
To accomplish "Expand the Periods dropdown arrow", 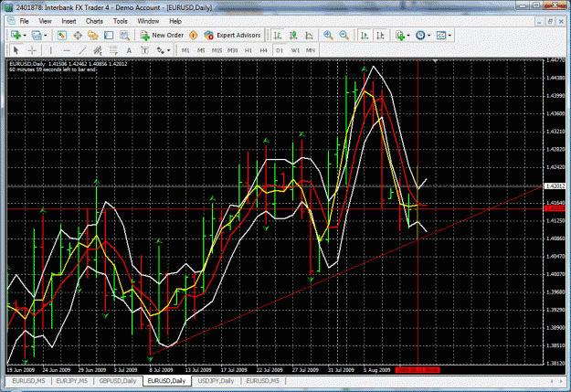I will pyautogui.click(x=429, y=36).
